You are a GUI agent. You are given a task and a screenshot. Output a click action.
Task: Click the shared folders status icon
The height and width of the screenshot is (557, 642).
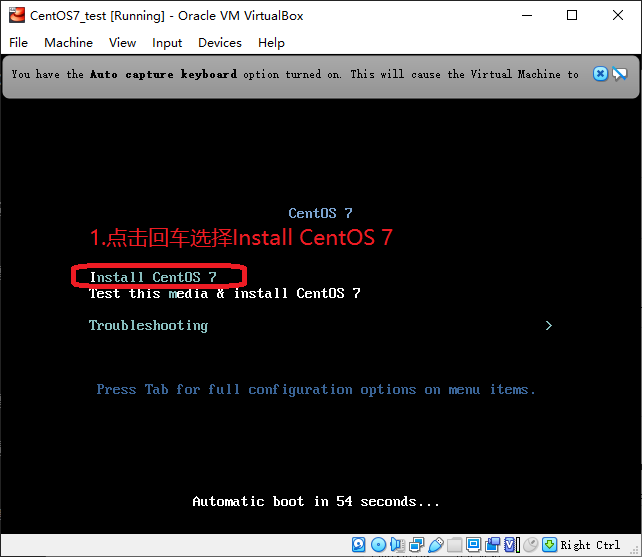click(x=454, y=545)
